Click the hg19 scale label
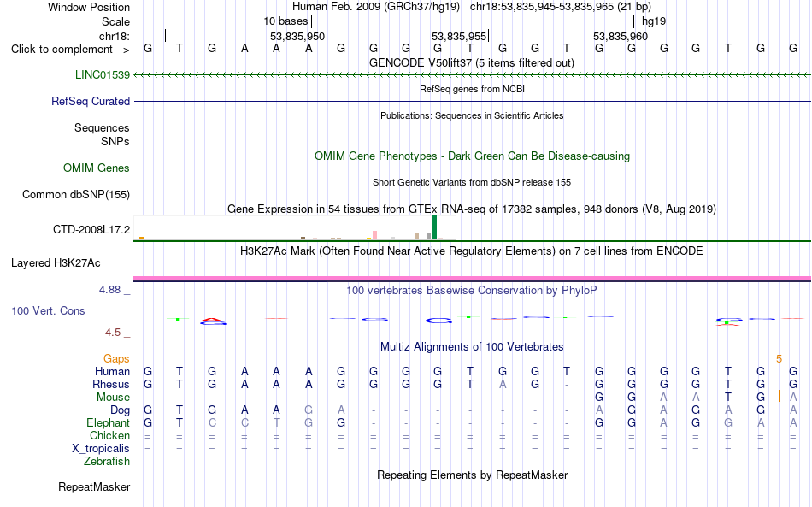The width and height of the screenshot is (812, 507). [654, 21]
